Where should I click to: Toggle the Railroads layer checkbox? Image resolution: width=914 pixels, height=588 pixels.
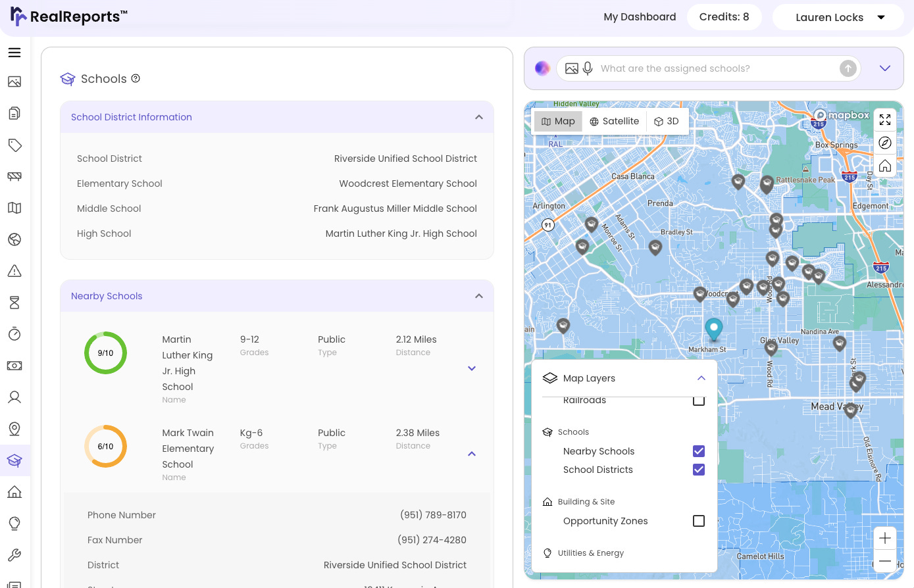[x=699, y=400]
